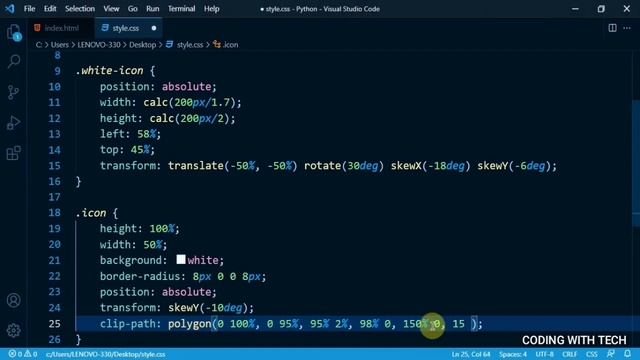Click the warnings count icon in status bar
The image size is (640, 360).
[x=31, y=354]
